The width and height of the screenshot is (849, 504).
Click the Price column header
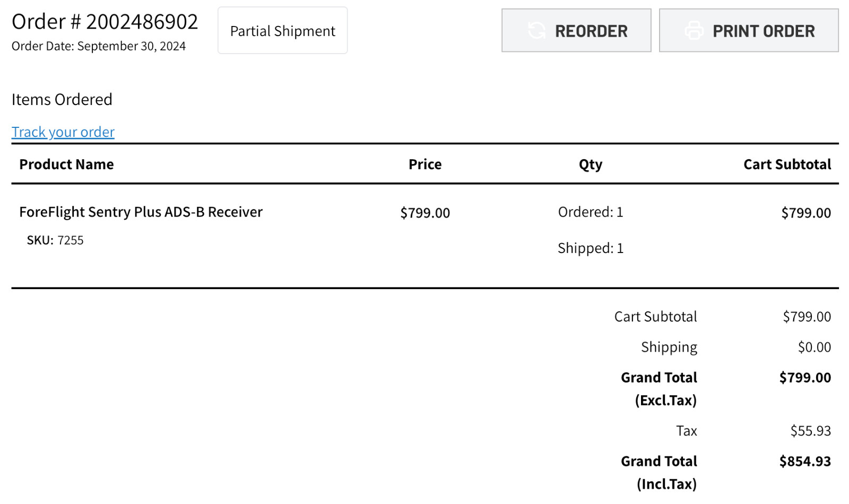pyautogui.click(x=425, y=164)
